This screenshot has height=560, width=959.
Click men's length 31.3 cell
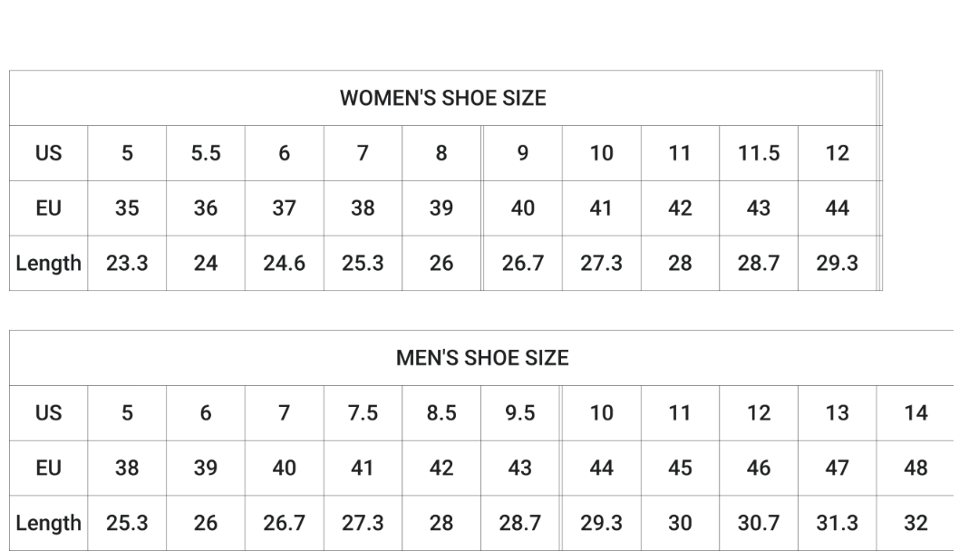click(x=837, y=523)
